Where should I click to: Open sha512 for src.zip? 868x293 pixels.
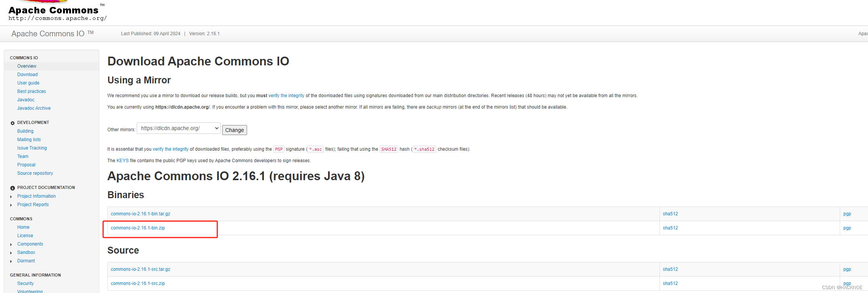tap(670, 283)
